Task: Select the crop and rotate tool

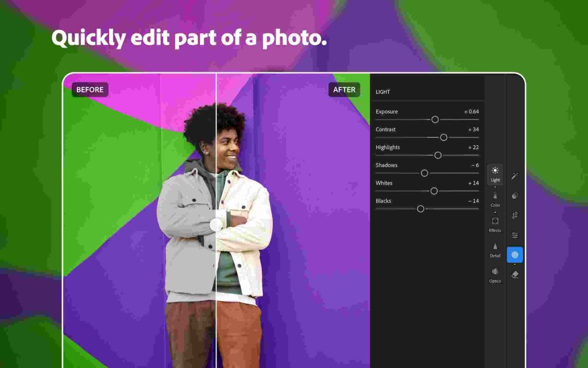Action: click(515, 215)
